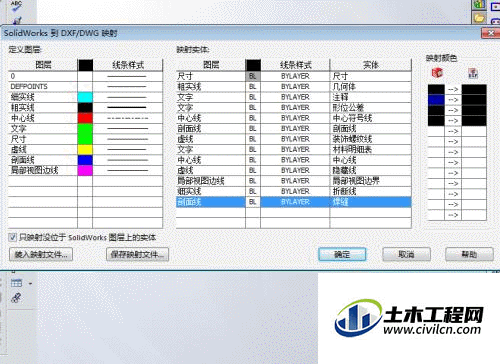Click thick line style of 粗实线 layer
The image size is (500, 364).
tap(128, 107)
